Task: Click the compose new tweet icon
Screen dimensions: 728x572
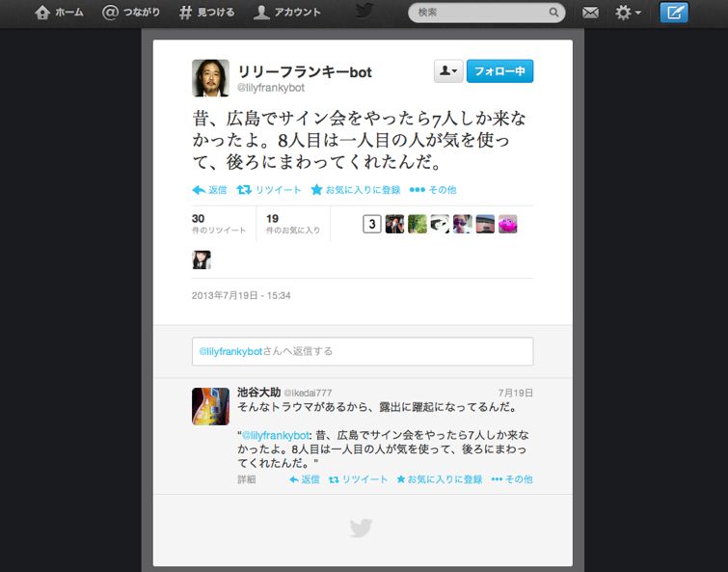Action: click(x=674, y=13)
